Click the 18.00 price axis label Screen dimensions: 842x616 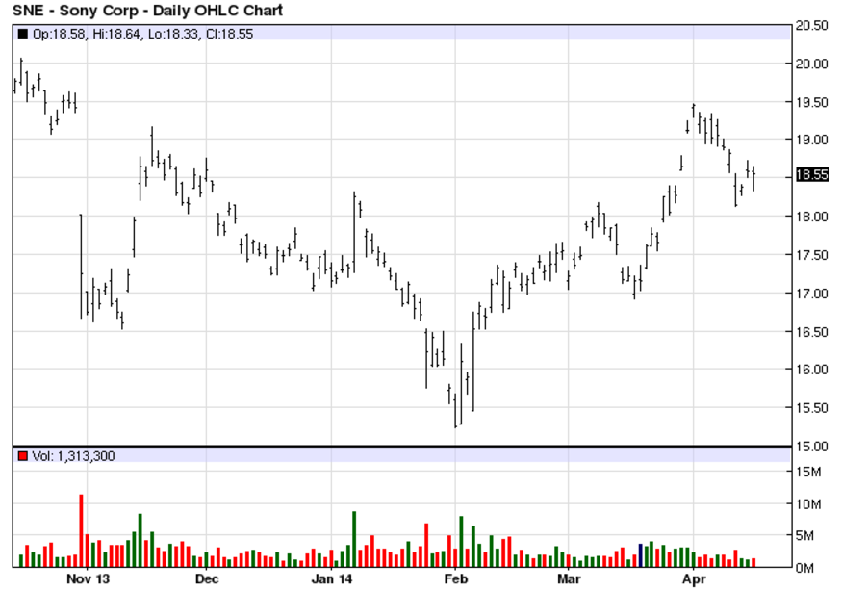[811, 217]
